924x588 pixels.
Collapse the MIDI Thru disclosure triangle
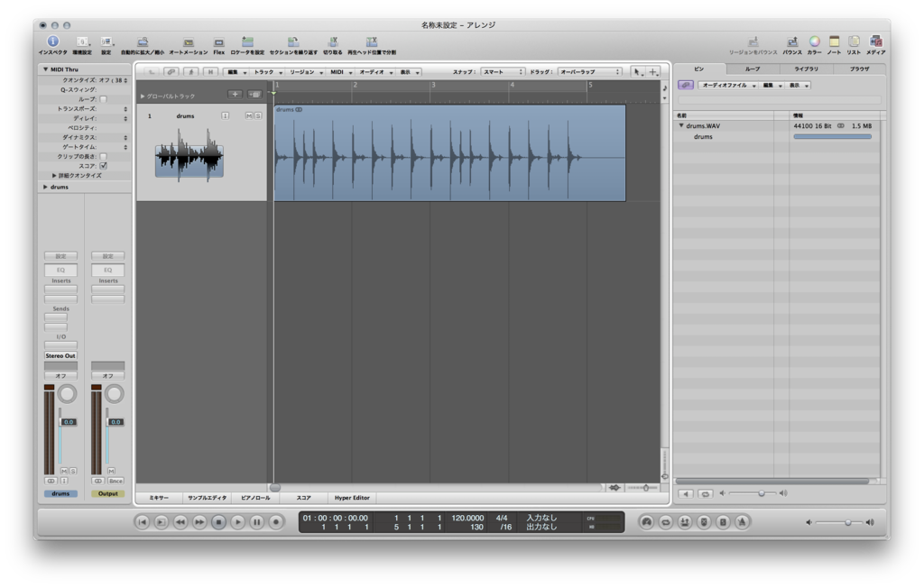click(x=45, y=69)
